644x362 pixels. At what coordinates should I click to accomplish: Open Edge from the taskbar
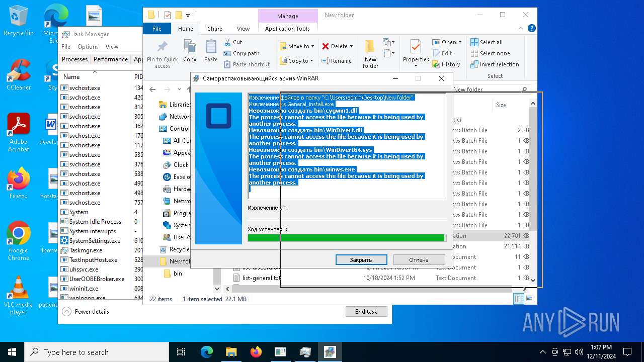[x=207, y=352]
